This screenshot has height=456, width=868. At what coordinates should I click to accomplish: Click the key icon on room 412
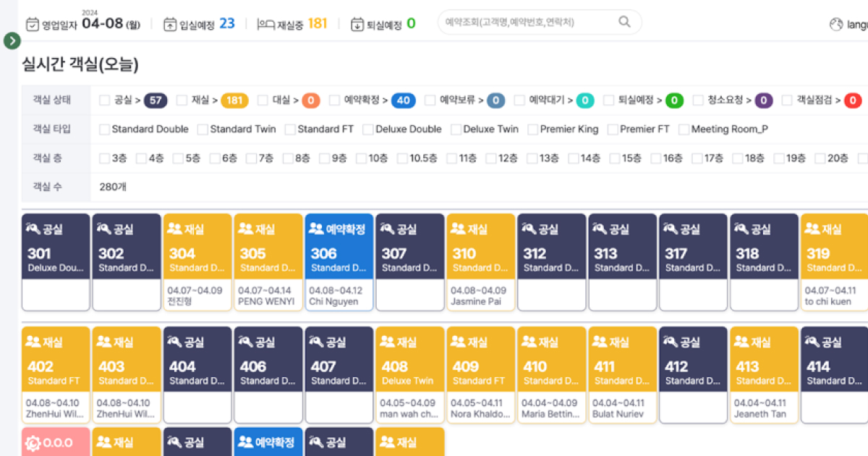pos(672,342)
